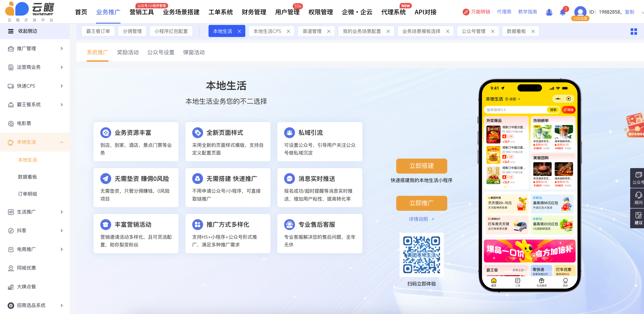Close the 本地生活CPS tab
Screen dimensions: 644x314
[x=288, y=32]
